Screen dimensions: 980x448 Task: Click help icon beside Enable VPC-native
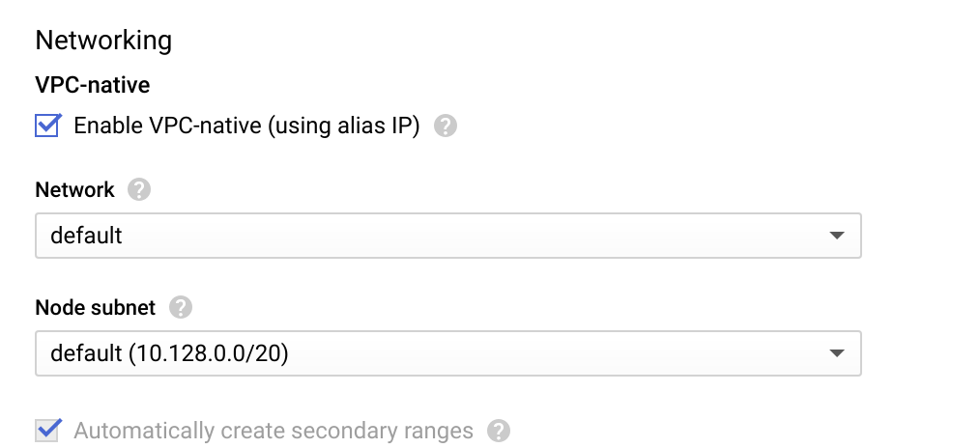(x=445, y=126)
